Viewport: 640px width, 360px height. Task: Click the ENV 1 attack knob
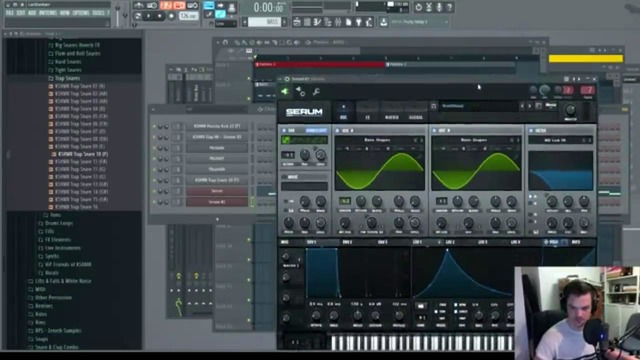click(316, 315)
